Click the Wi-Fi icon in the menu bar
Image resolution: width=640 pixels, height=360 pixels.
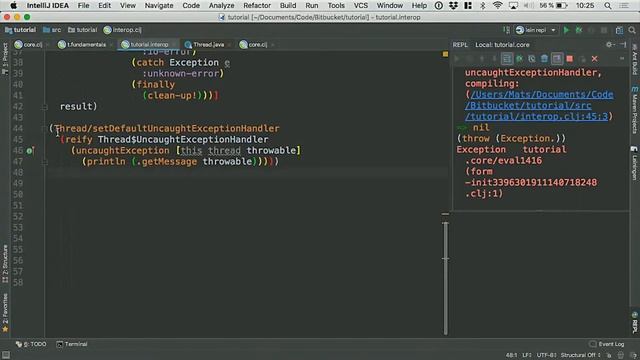(497, 6)
